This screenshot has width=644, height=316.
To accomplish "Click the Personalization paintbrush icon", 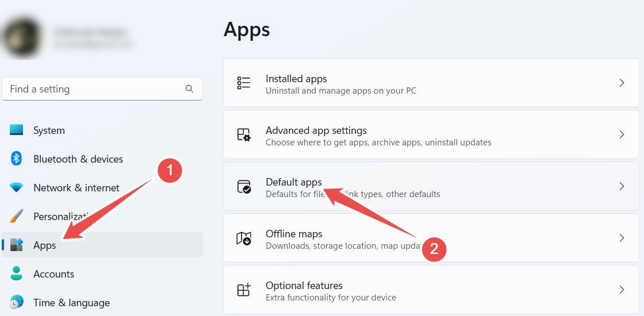I will coord(17,216).
